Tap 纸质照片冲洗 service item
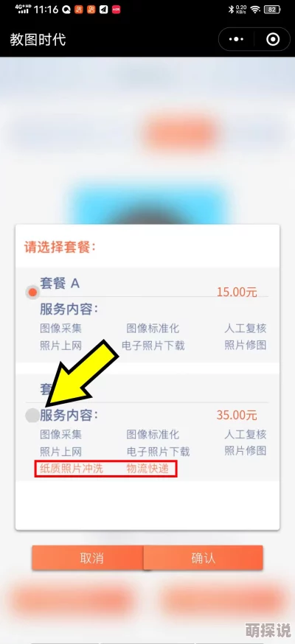 coord(72,469)
